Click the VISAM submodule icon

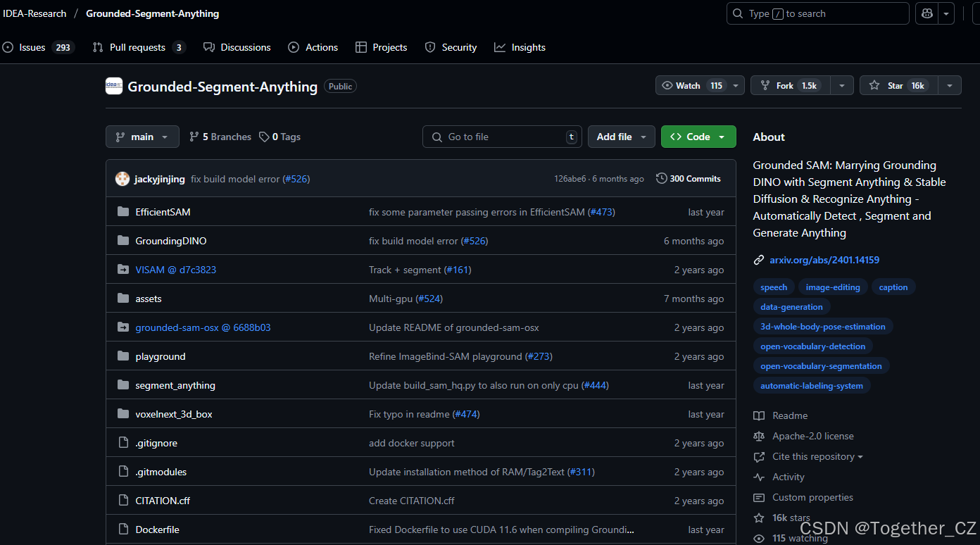[x=123, y=270]
